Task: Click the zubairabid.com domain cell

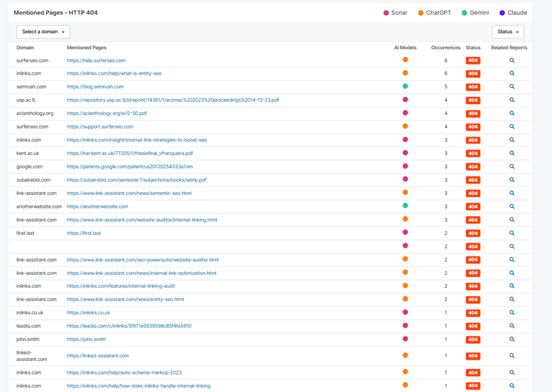Action: 33,180
